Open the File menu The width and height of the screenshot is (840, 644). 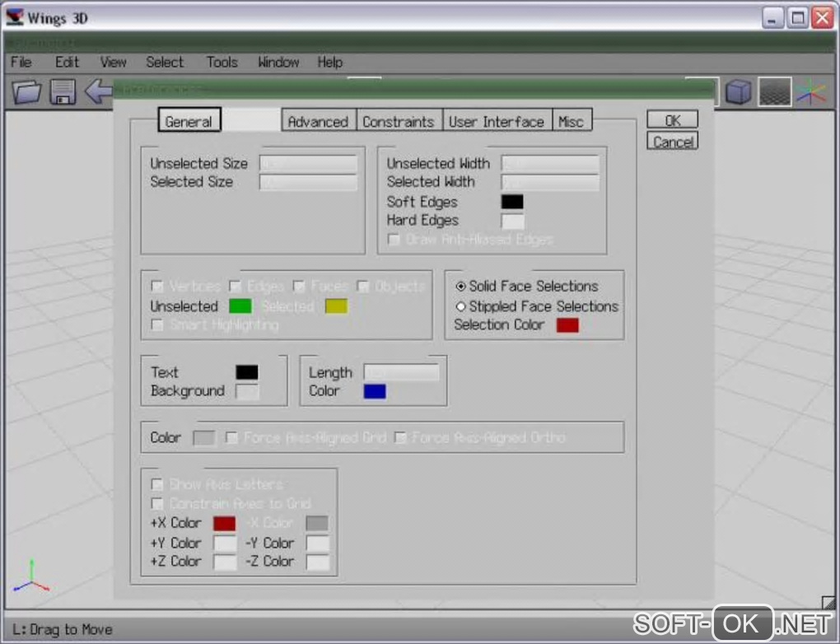tap(21, 62)
